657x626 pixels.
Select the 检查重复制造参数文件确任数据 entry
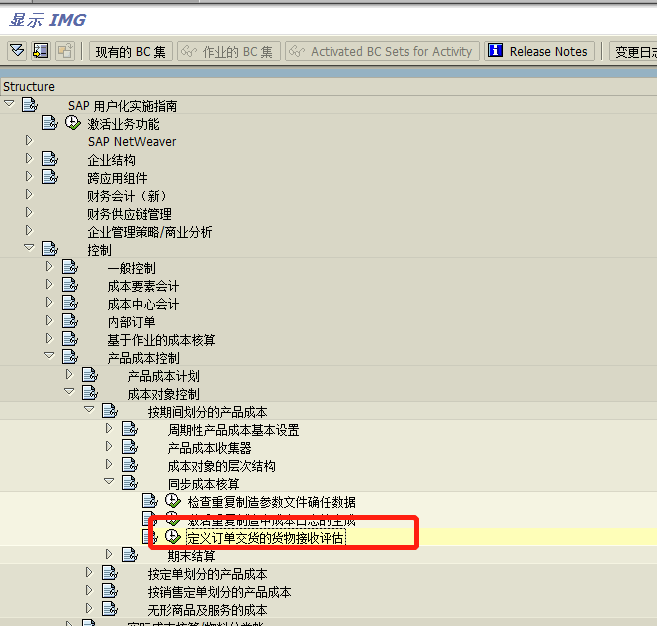tap(272, 502)
